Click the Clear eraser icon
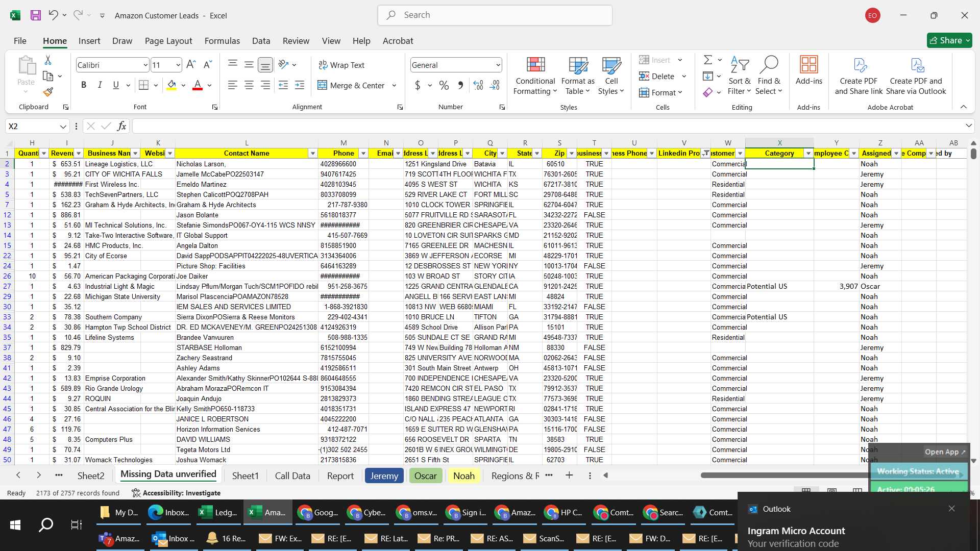 pyautogui.click(x=708, y=92)
